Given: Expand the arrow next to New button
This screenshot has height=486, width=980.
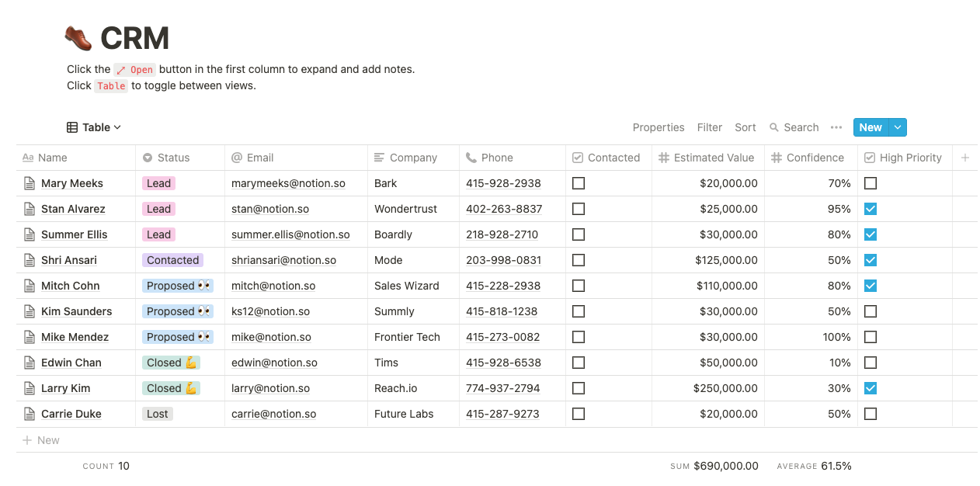Looking at the screenshot, I should [x=898, y=127].
